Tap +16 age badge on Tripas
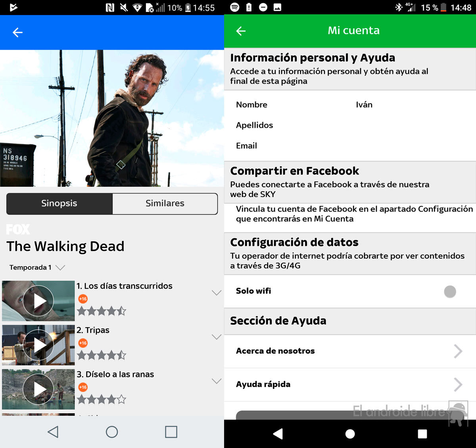Screen dimensions: 476x448 83,343
